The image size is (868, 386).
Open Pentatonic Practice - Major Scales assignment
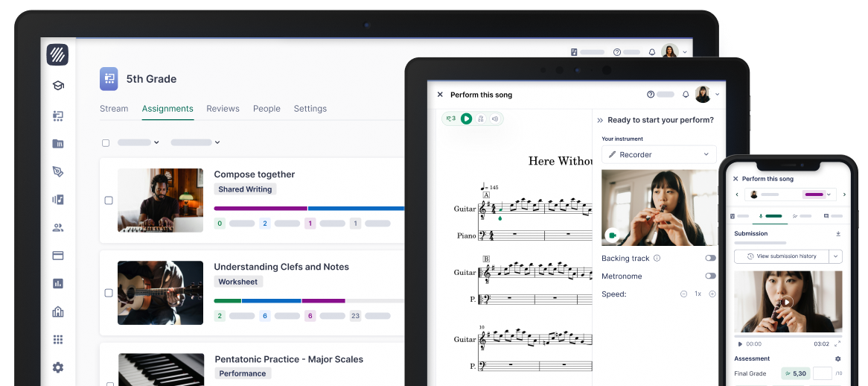pyautogui.click(x=289, y=359)
